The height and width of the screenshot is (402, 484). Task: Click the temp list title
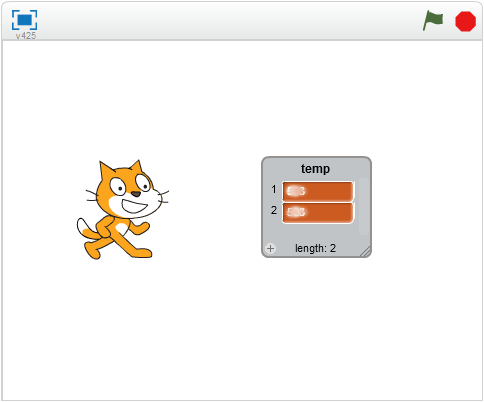pyautogui.click(x=315, y=168)
